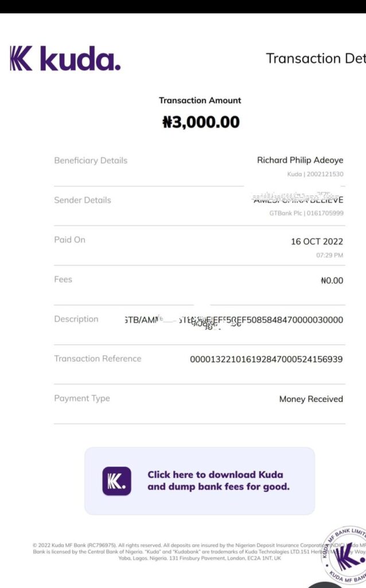Click the Money Received payment type value
This screenshot has height=588, width=366.
(311, 399)
